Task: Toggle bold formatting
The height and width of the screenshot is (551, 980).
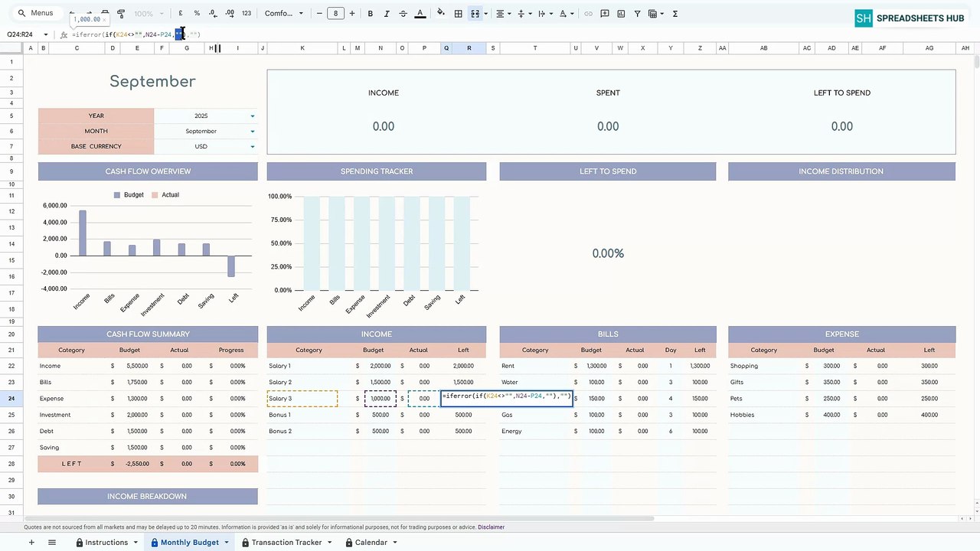Action: (371, 14)
